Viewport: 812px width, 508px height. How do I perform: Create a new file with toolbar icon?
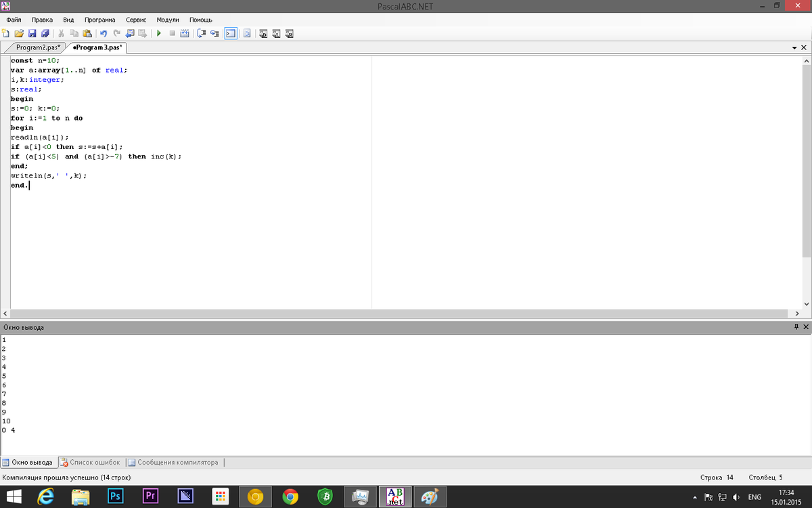[x=6, y=33]
